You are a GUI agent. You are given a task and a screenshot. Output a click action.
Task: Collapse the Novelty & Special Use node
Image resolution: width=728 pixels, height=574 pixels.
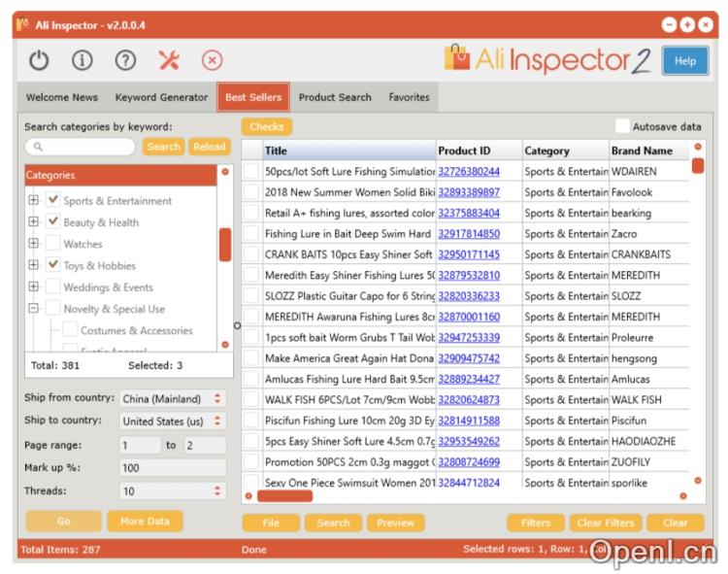[34, 309]
